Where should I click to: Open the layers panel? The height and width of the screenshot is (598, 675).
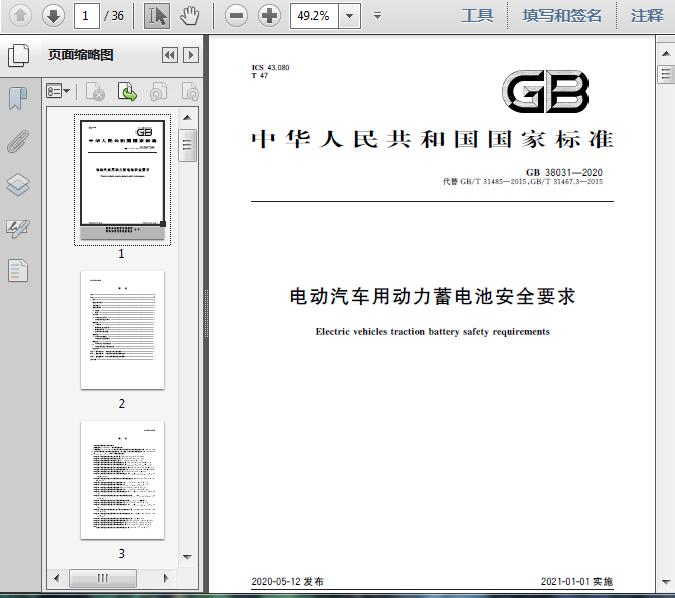point(19,185)
